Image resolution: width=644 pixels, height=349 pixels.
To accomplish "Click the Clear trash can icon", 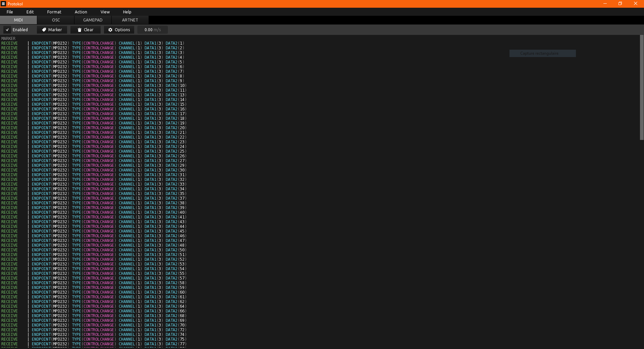I will (79, 30).
